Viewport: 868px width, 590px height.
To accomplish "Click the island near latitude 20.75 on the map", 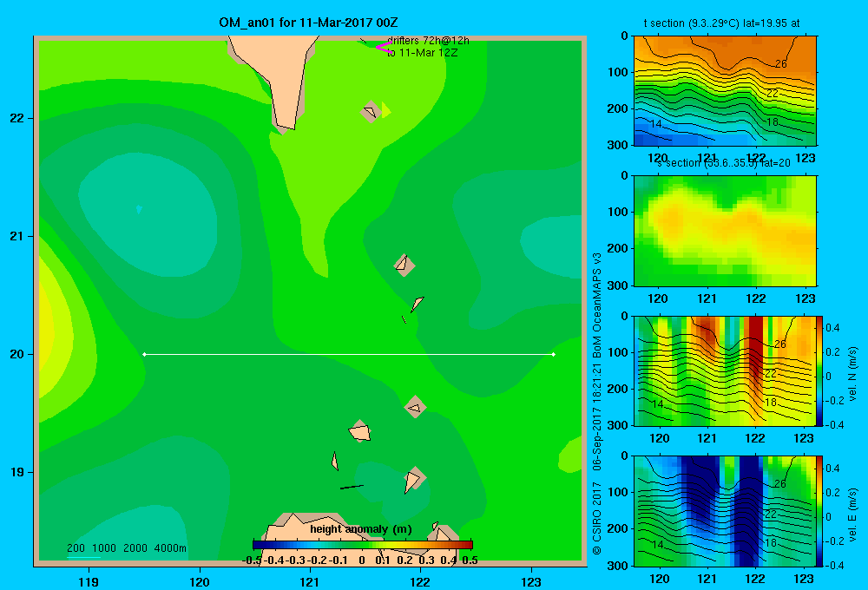I will (x=404, y=265).
